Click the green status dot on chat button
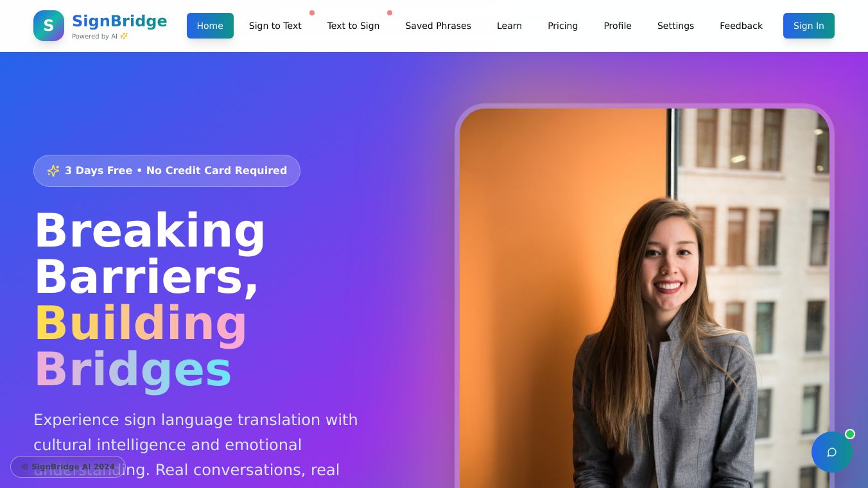Image resolution: width=868 pixels, height=488 pixels. [850, 434]
